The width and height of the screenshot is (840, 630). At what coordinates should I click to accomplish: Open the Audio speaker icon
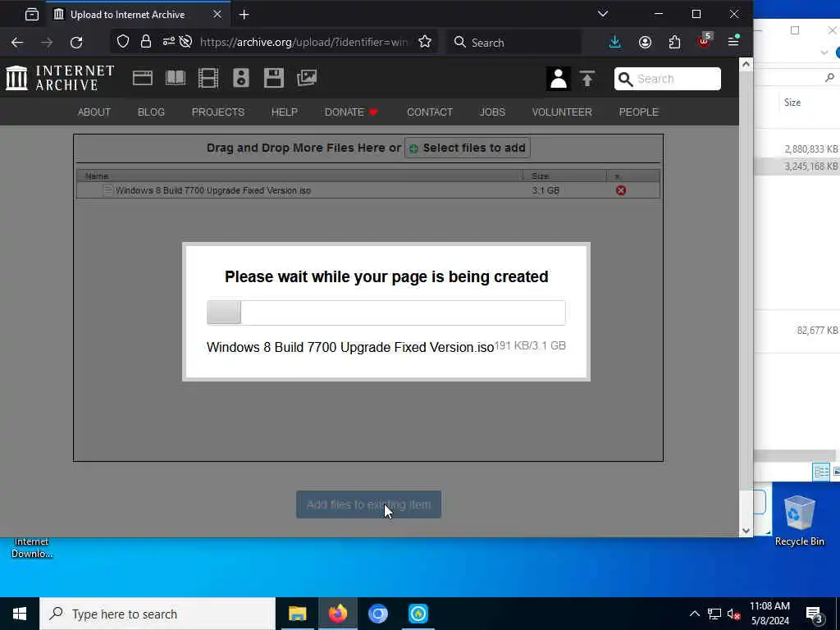(x=240, y=78)
